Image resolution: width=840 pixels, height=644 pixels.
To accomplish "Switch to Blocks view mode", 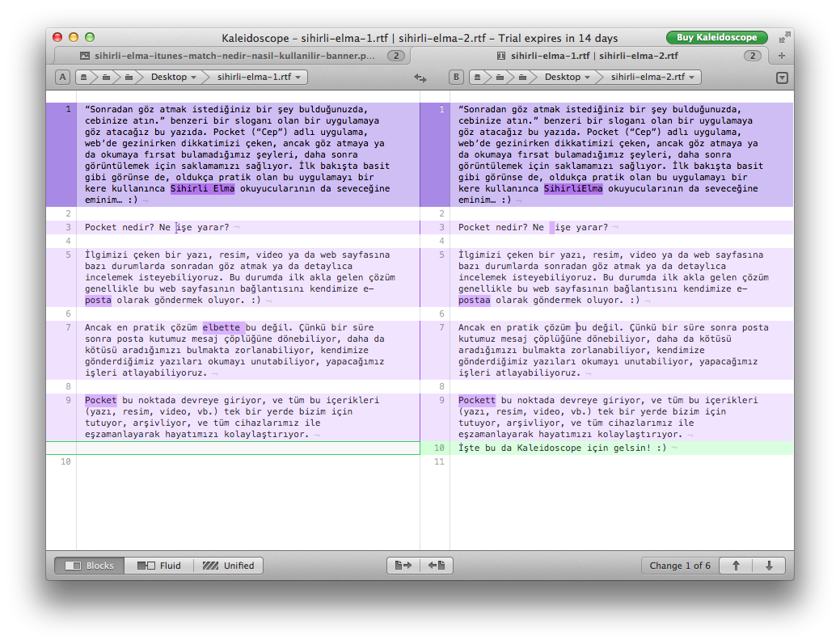I will click(x=90, y=566).
